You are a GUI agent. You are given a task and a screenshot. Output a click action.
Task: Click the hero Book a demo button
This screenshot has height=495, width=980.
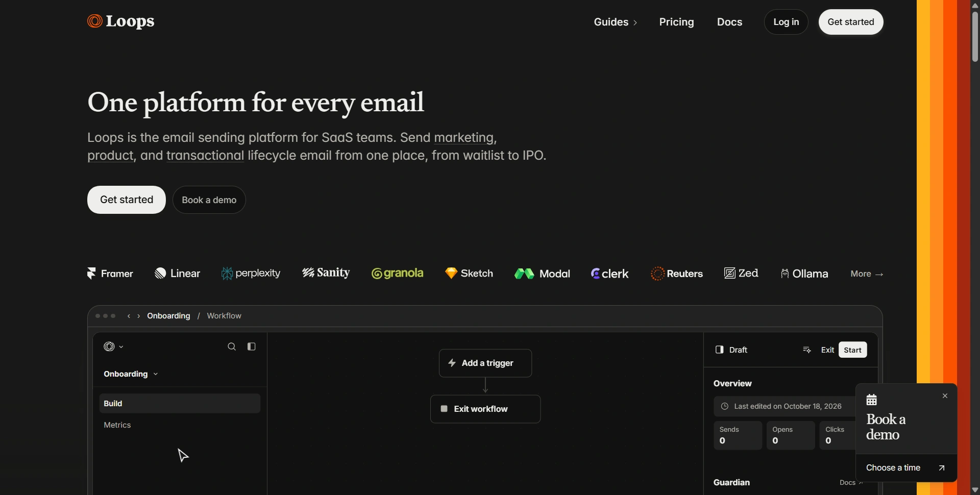[x=209, y=200]
